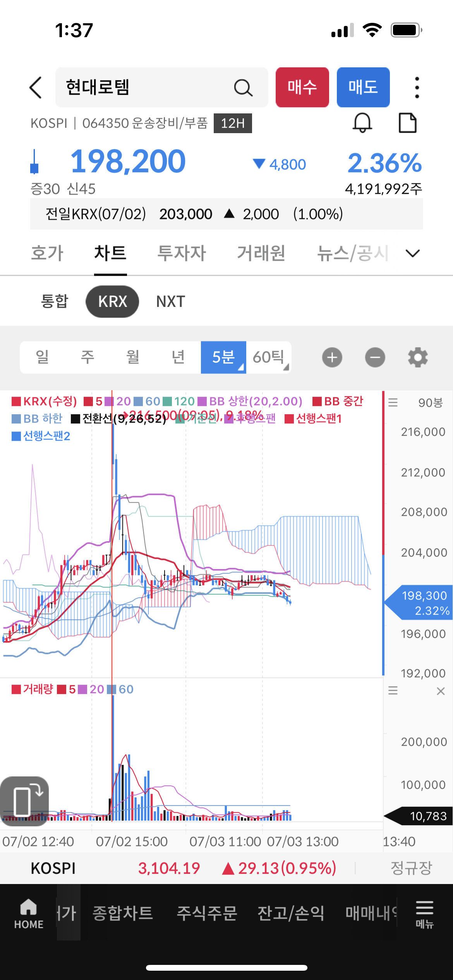The width and height of the screenshot is (453, 980).
Task: Switch to the 투자자 tab
Action: coord(182,253)
